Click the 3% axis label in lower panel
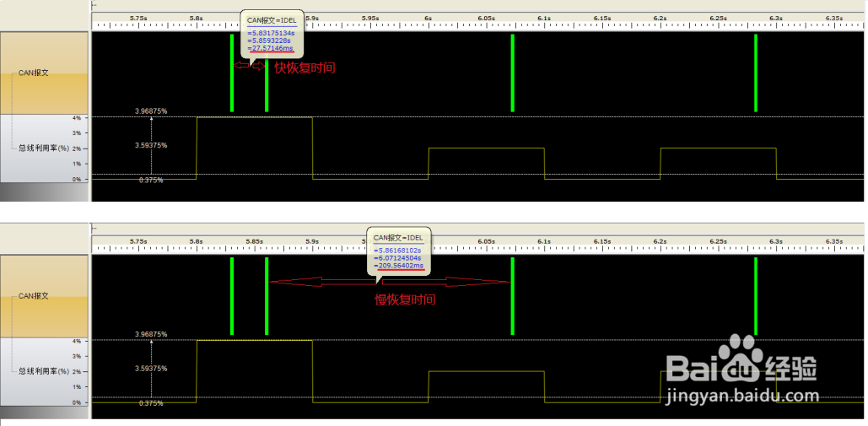Image resolution: width=868 pixels, height=426 pixels. 77,356
